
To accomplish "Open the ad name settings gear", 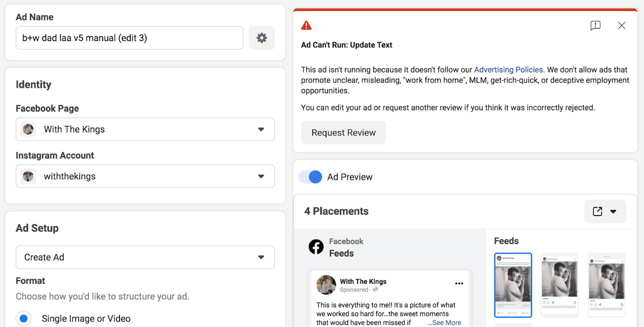I will [x=262, y=38].
